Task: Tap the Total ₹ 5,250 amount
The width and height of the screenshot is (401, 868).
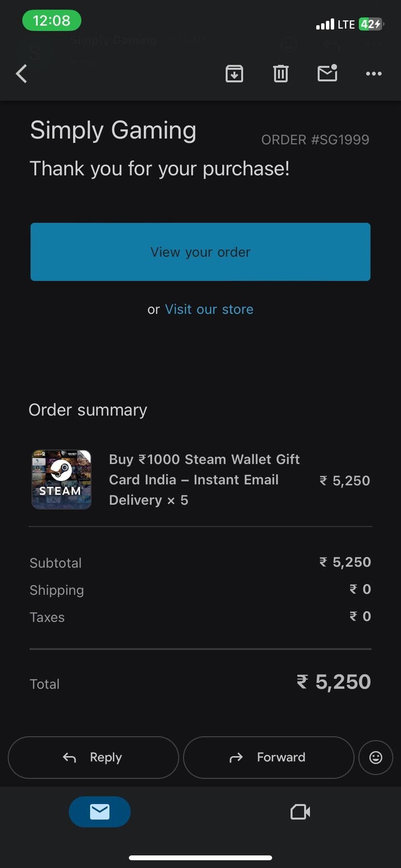Action: point(334,682)
